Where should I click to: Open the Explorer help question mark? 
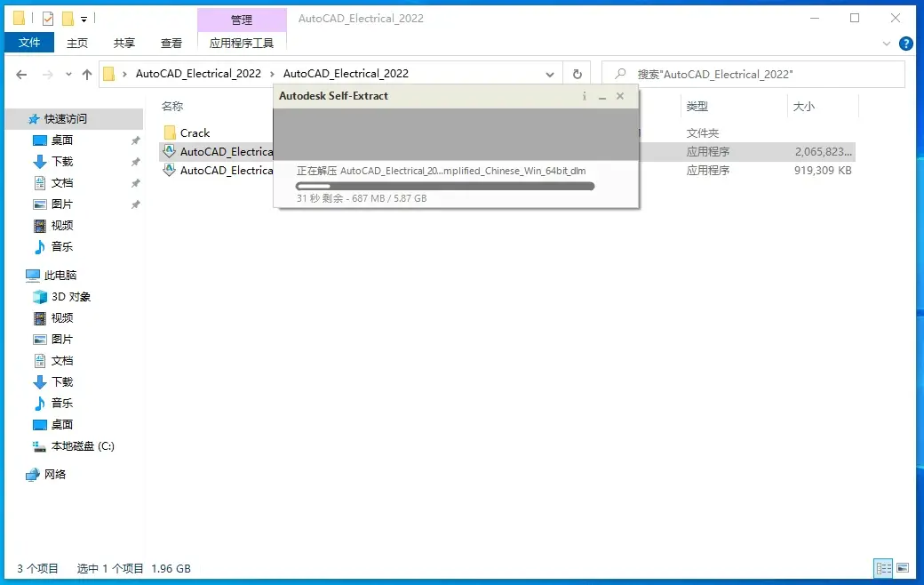point(905,44)
